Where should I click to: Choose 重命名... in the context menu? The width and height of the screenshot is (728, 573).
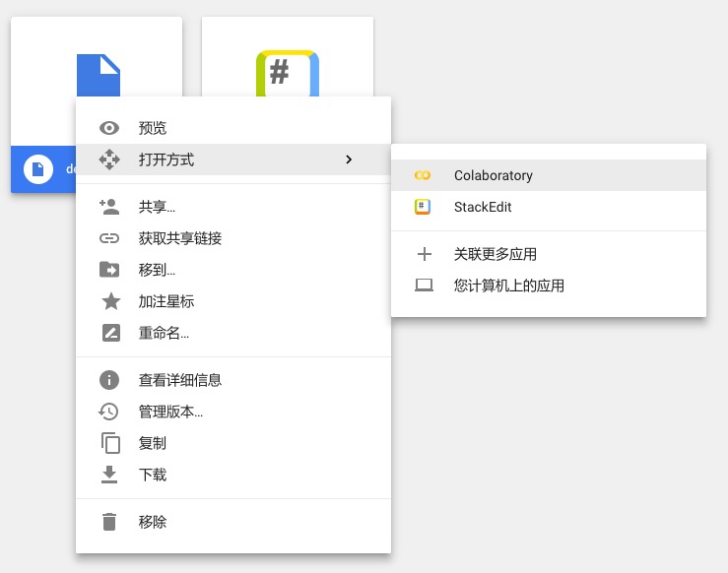coord(164,333)
